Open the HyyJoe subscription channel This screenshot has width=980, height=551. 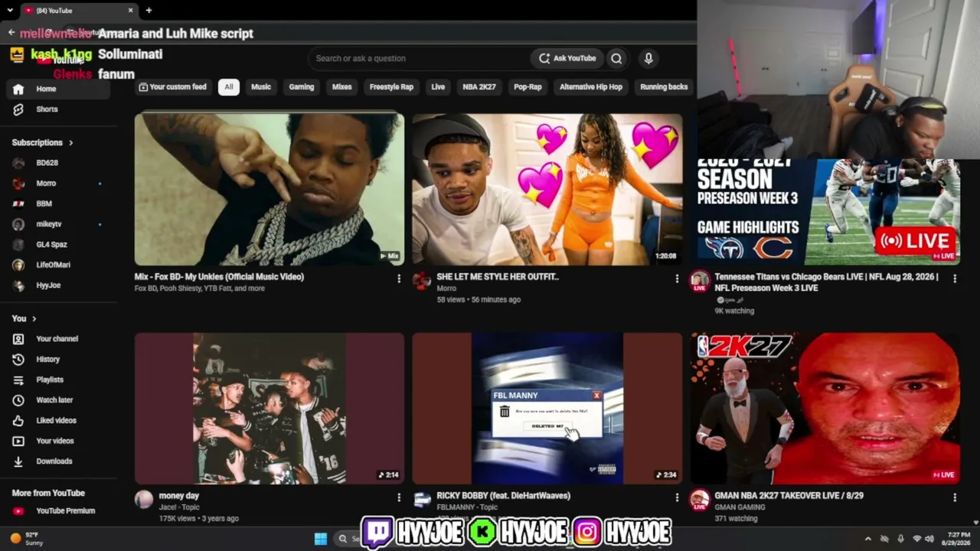pos(57,285)
